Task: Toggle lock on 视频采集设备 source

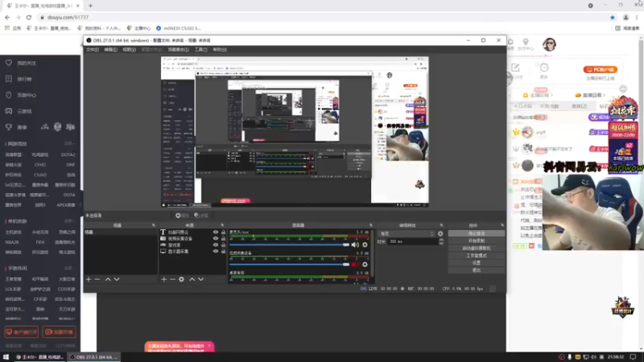Action: 224,238
